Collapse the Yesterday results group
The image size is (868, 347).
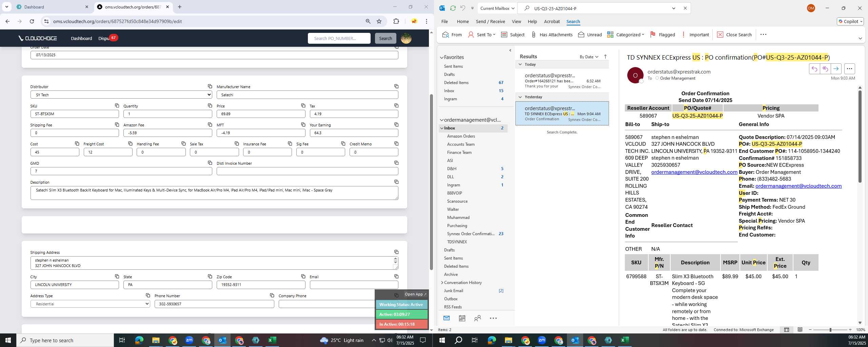pos(520,97)
